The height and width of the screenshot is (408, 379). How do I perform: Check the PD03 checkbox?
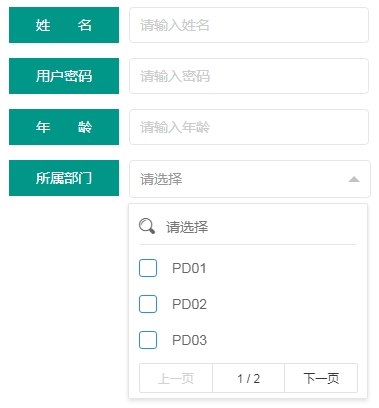coord(148,340)
